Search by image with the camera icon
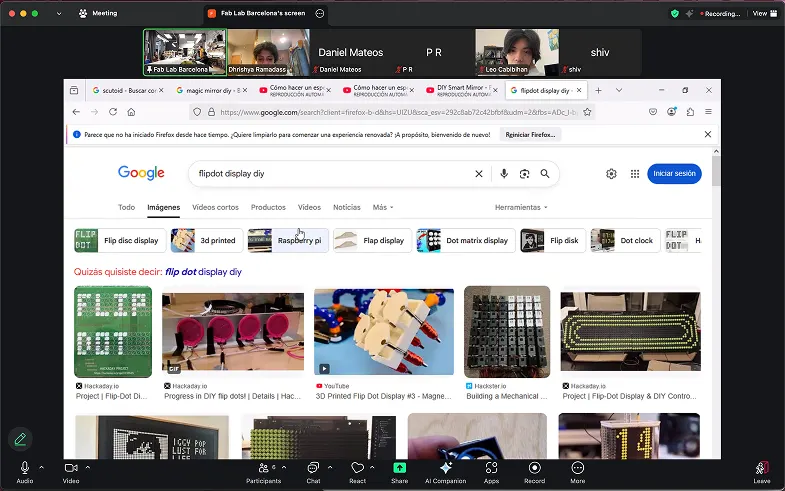This screenshot has width=785, height=491. 524,174
